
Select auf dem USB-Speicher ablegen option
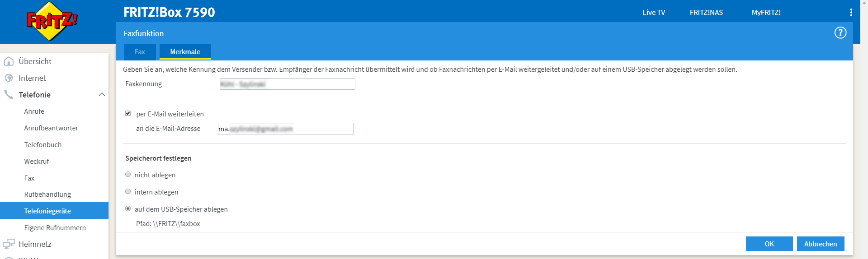pyautogui.click(x=128, y=209)
